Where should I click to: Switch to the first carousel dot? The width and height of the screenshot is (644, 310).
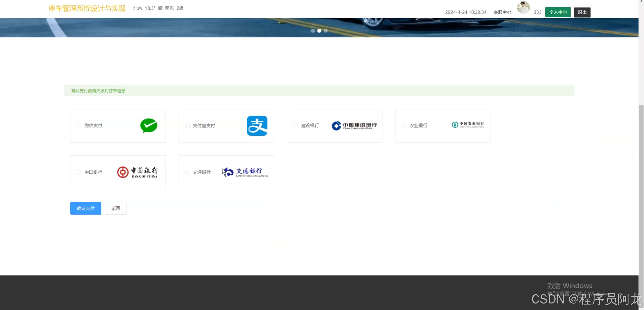(x=313, y=31)
